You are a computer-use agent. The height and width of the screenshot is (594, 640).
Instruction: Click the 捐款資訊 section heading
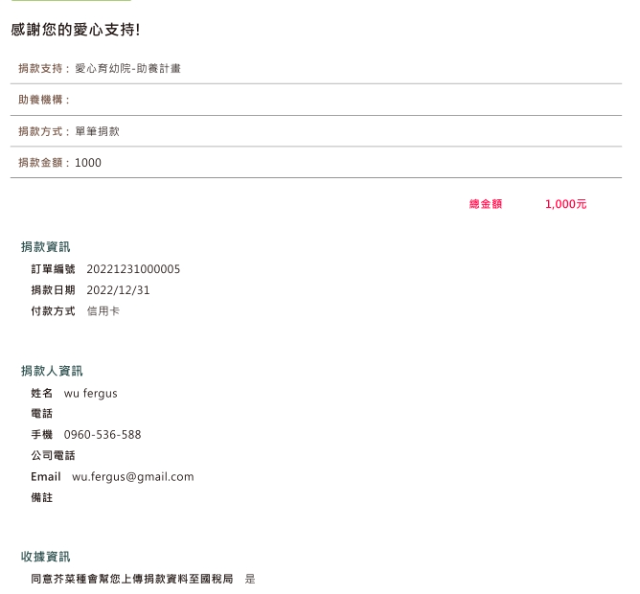[x=46, y=247]
